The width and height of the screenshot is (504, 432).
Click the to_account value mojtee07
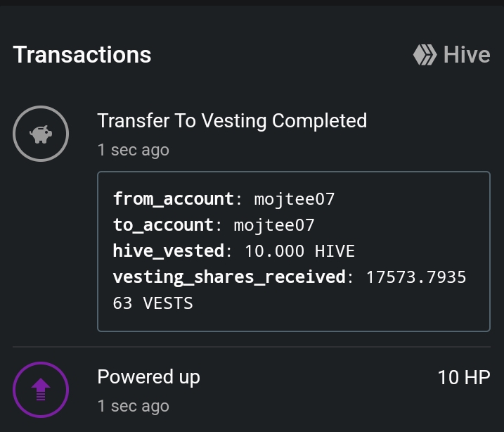pyautogui.click(x=274, y=225)
